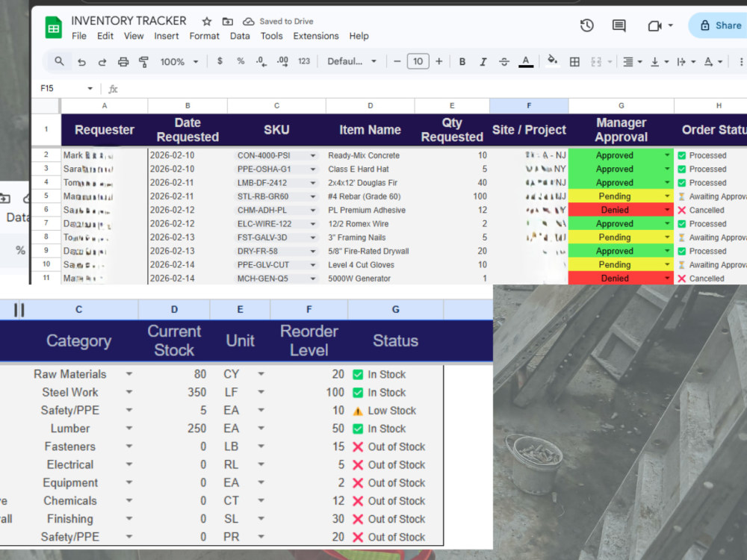
Task: Select row 5 header number
Action: tap(46, 196)
